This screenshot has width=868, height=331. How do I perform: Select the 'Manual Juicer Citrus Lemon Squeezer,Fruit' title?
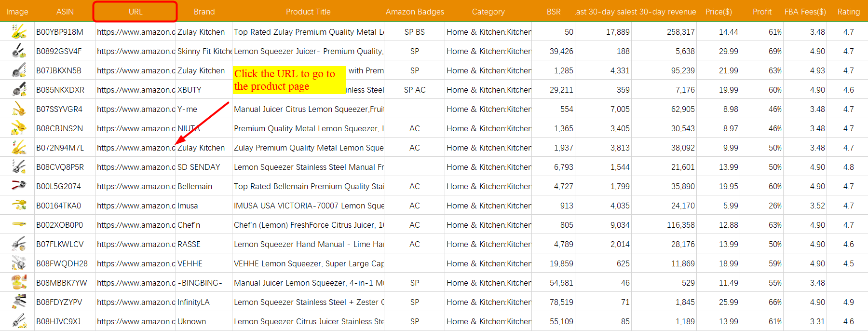coord(309,109)
